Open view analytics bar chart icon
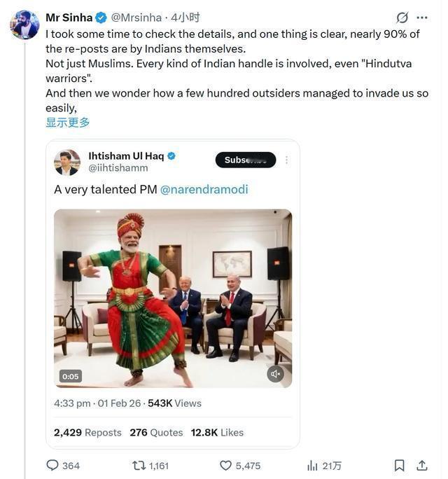The image size is (448, 479). pos(312,465)
